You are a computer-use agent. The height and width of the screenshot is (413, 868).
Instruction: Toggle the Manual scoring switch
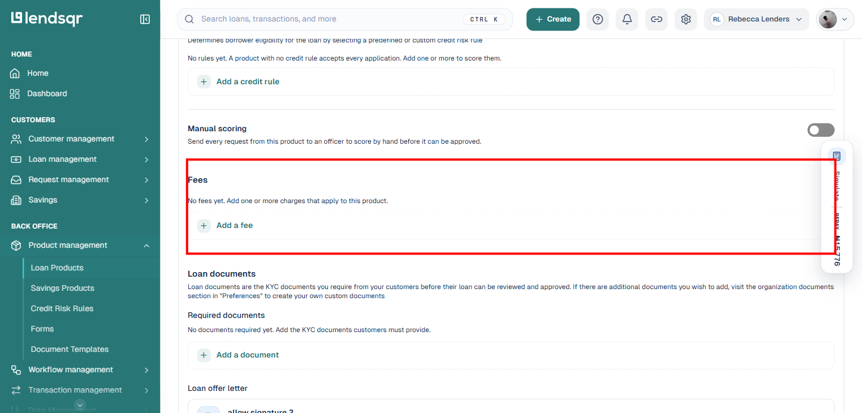[x=821, y=130]
